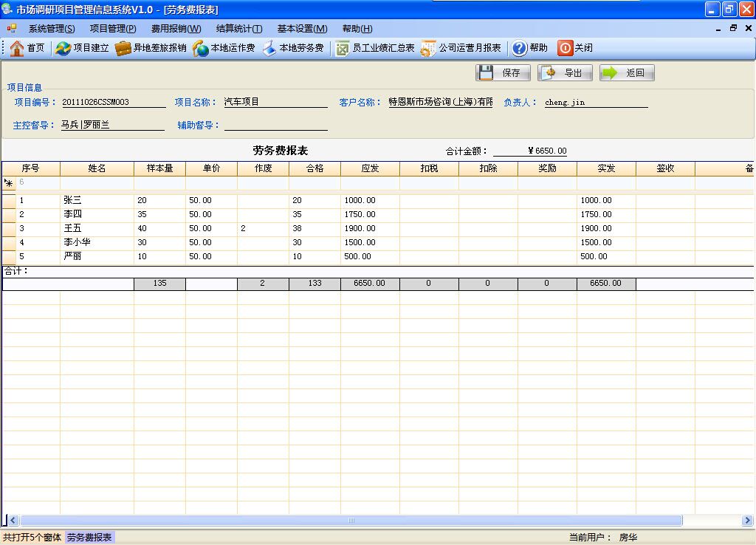Open the 费用报销(W) menu
The height and width of the screenshot is (545, 756).
click(x=176, y=29)
